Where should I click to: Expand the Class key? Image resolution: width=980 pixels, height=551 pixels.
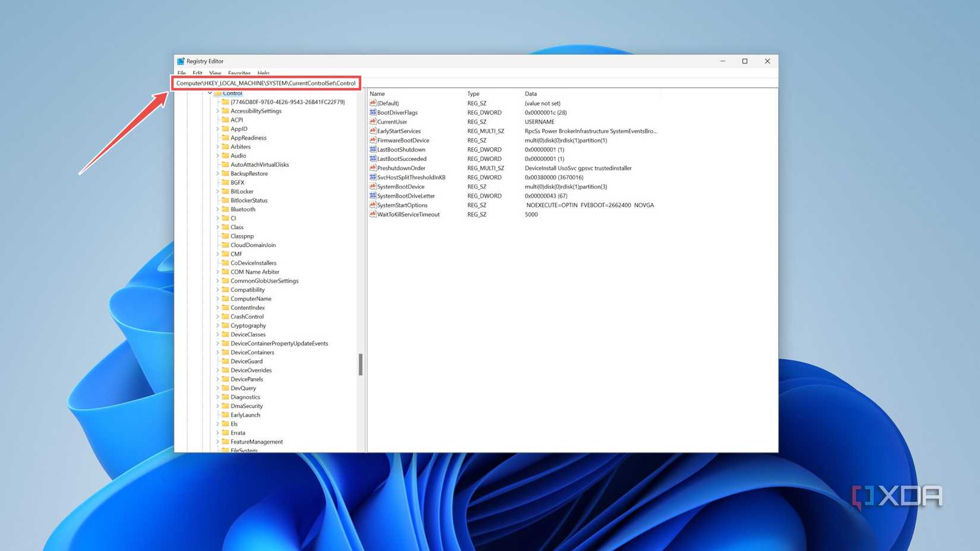coord(217,227)
